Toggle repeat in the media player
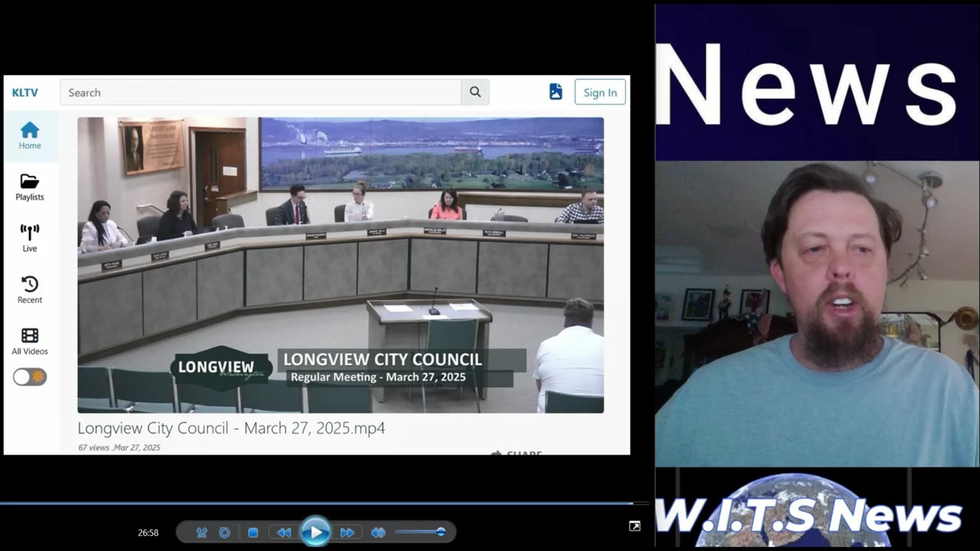Screen dimensions: 980x551 224,533
